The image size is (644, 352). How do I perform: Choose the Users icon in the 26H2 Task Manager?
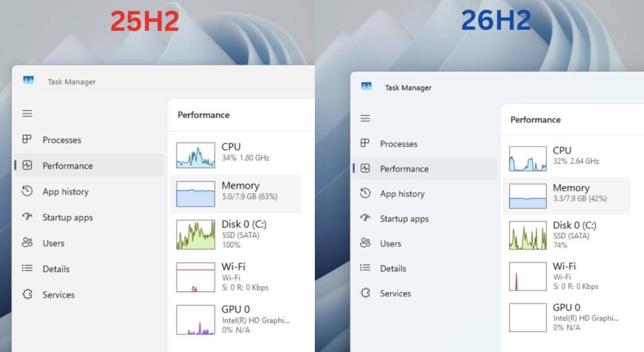[365, 243]
